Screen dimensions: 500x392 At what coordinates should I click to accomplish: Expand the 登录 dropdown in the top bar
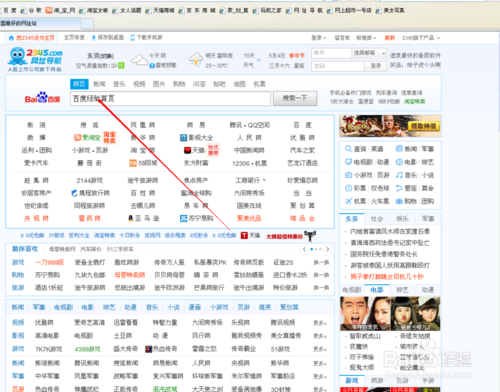[x=319, y=38]
